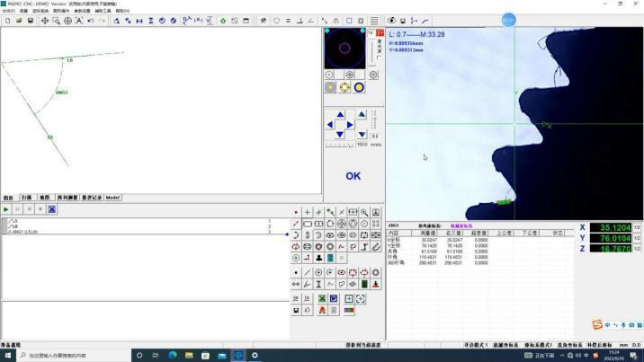This screenshot has height=362, width=644.
Task: Click the stage move-up arrow
Action: 340,115
